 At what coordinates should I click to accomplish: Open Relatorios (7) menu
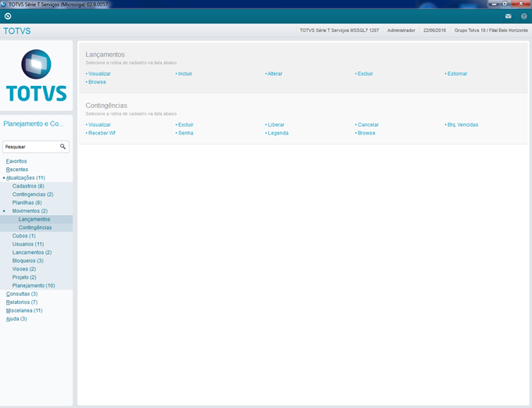[22, 302]
